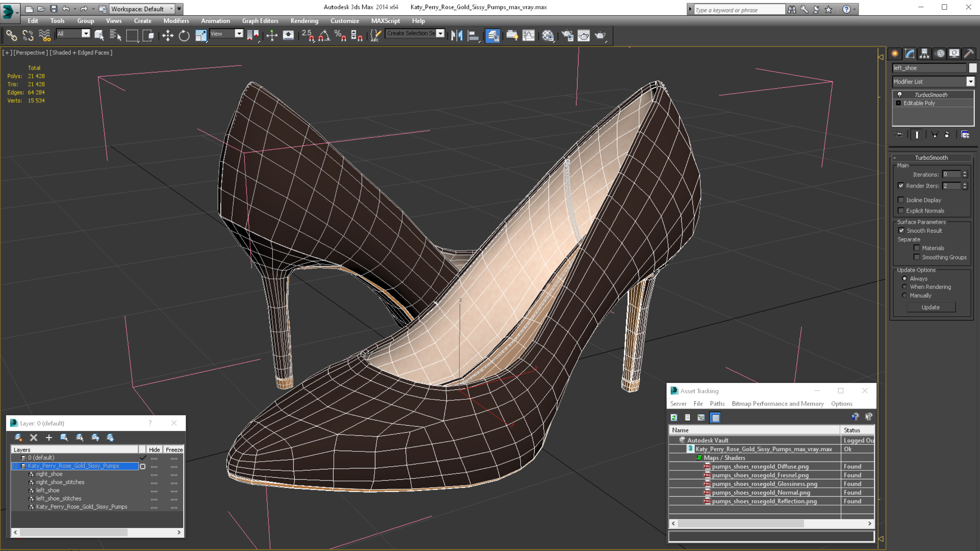
Task: Toggle Render Iters checkbox
Action: (900, 186)
